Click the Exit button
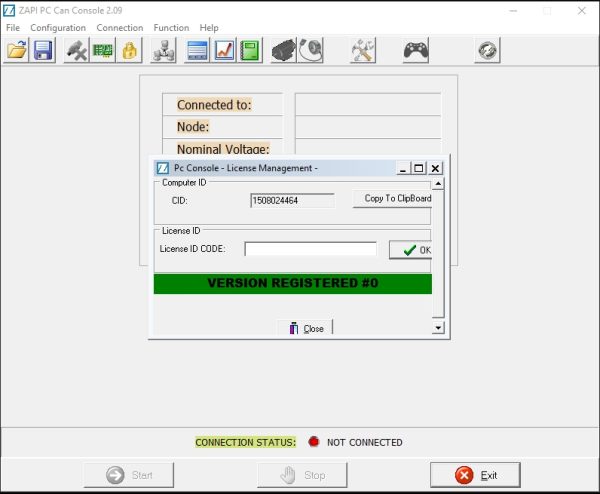The width and height of the screenshot is (600, 494). pyautogui.click(x=475, y=475)
